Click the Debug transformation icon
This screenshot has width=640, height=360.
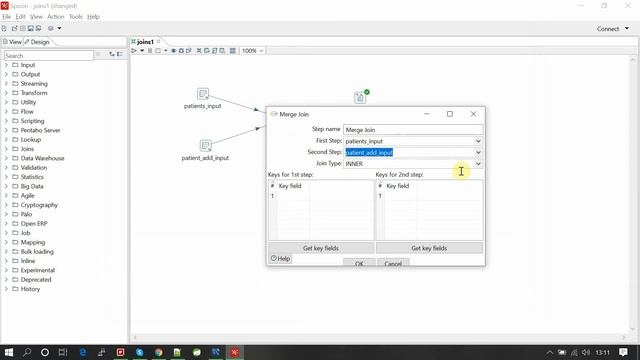coord(181,51)
